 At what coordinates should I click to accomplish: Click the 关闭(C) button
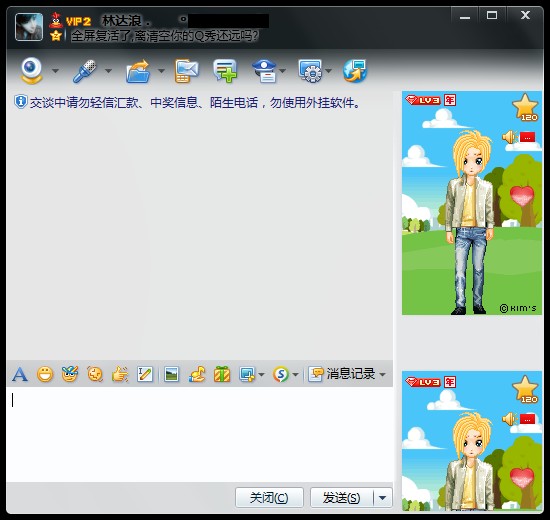(269, 498)
